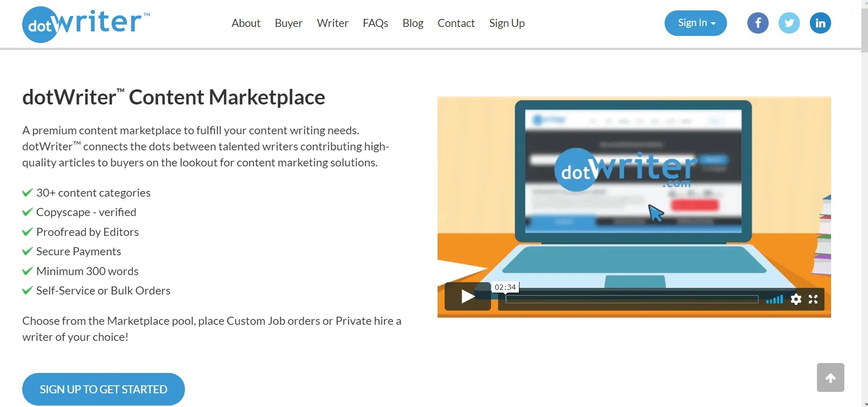Image resolution: width=868 pixels, height=407 pixels.
Task: Open the Contact page
Action: 456,23
